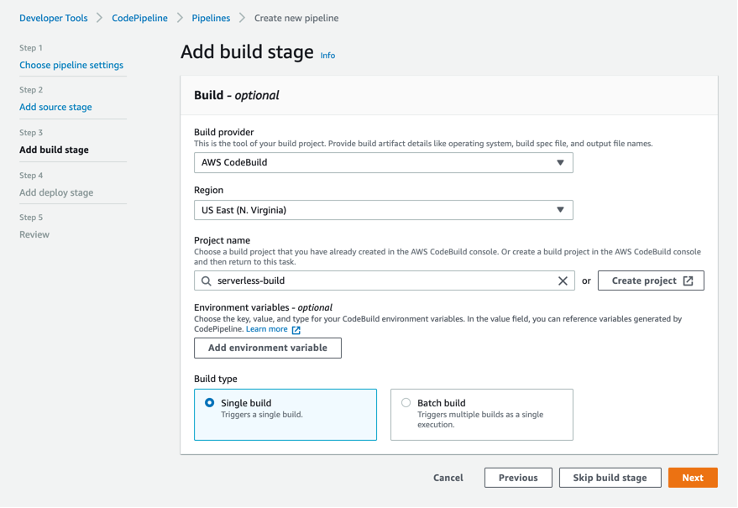Return to Choose pipeline settings step

point(71,65)
